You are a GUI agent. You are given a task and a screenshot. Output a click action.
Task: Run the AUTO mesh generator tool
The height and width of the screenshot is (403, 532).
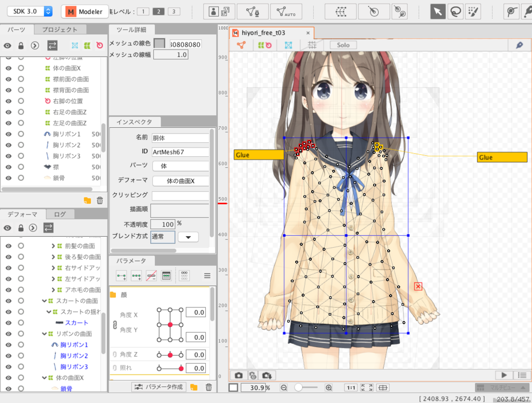(286, 11)
